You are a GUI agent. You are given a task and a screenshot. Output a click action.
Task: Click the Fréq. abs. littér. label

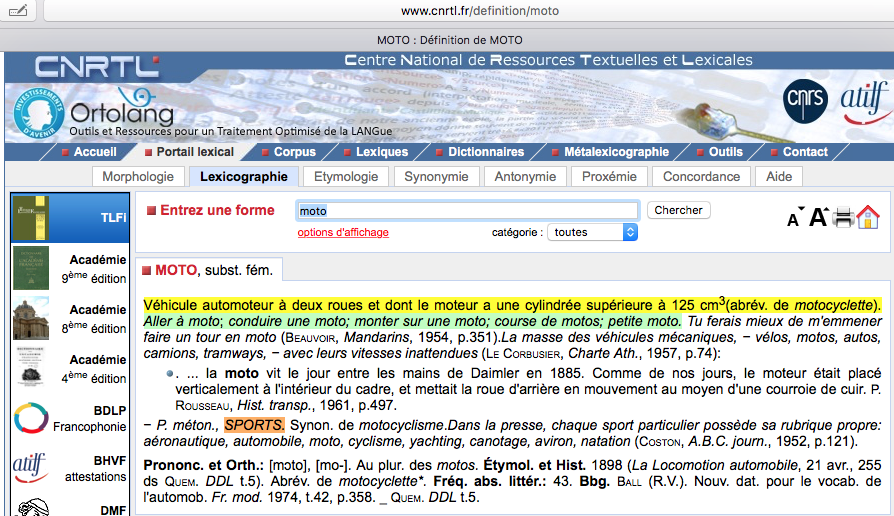click(x=491, y=481)
